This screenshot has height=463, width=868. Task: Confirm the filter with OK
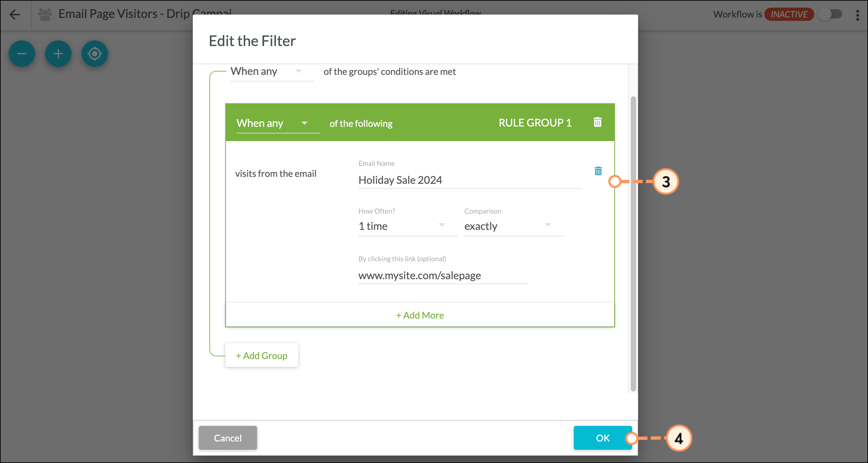(603, 438)
